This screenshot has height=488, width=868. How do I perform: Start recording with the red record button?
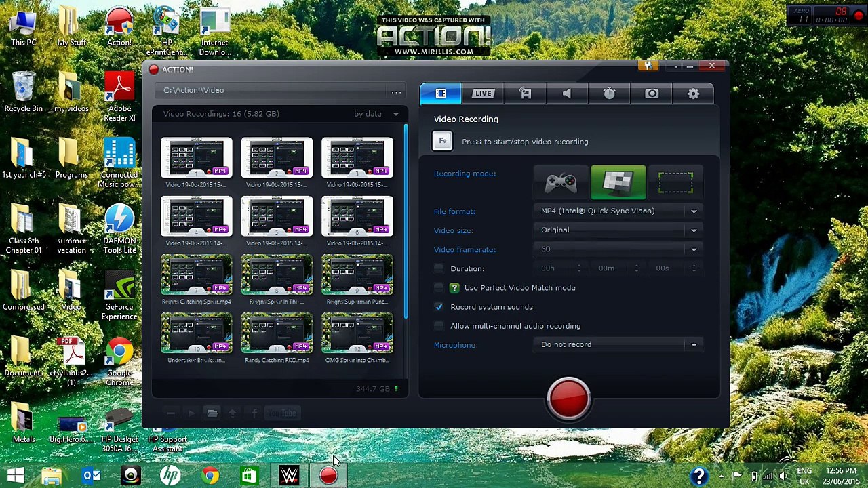568,398
